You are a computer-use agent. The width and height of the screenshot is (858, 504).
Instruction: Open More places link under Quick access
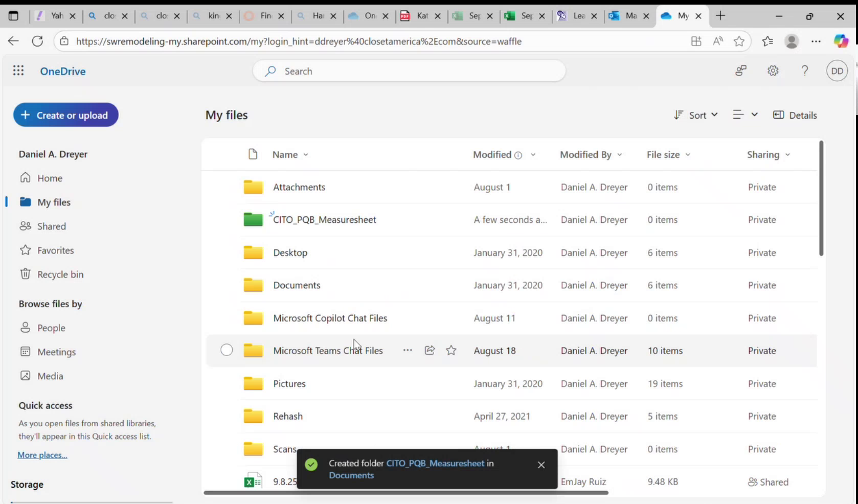point(42,454)
